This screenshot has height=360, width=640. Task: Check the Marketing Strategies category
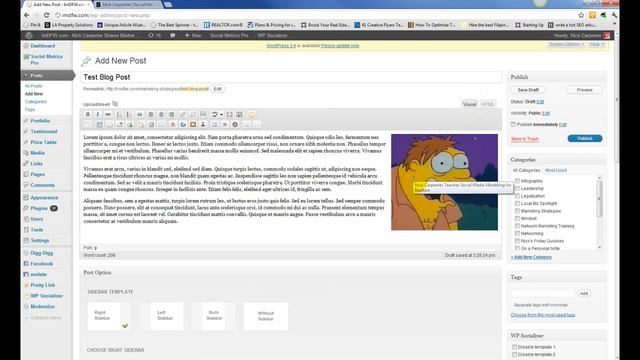point(517,211)
